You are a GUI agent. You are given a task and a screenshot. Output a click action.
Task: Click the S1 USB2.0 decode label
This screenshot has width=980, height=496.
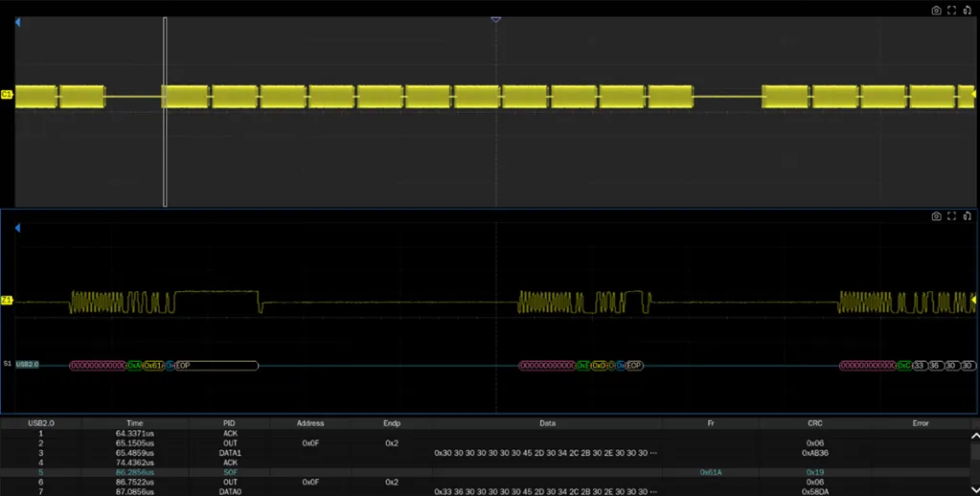point(27,365)
